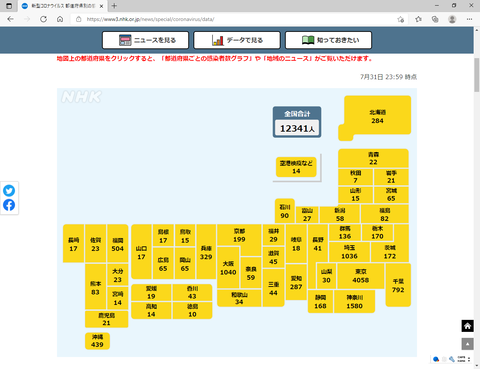This screenshot has height=369, width=480.
Task: Select Yamanashi tile showing 30
Action: pos(326,276)
